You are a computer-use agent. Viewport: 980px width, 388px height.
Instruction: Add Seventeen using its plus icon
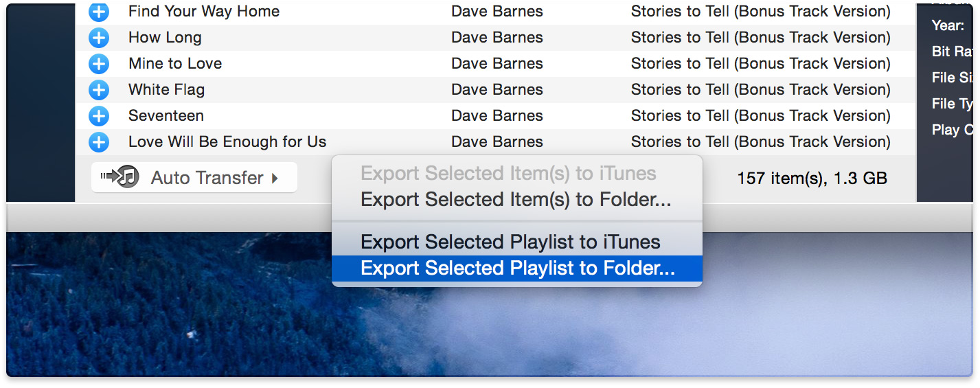pos(99,116)
